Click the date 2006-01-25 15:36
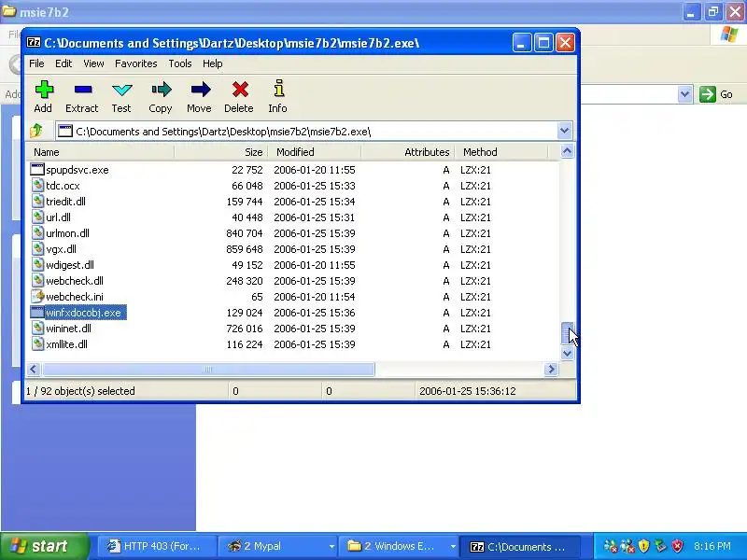The height and width of the screenshot is (560, 747). [x=315, y=313]
